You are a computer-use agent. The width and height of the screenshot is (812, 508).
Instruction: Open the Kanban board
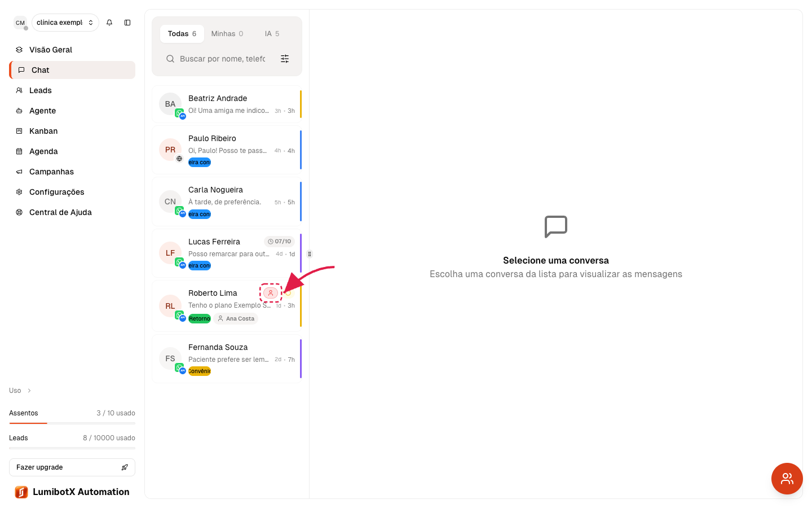click(72, 131)
